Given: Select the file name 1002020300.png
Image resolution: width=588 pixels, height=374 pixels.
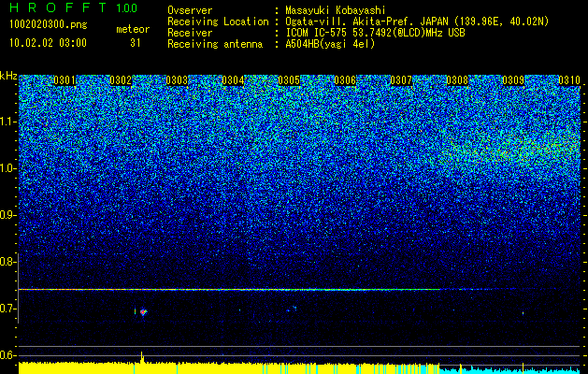Looking at the screenshot, I should click(x=49, y=25).
